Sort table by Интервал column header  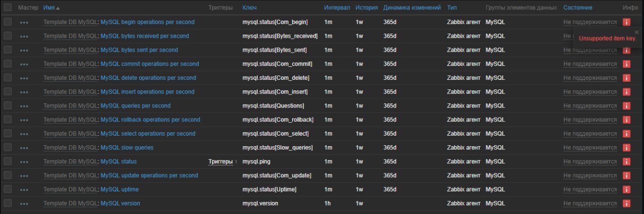[x=336, y=8]
